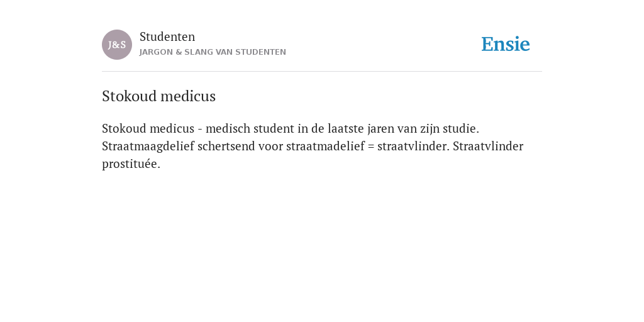
Task: Open the Studenten author name
Action: pos(167,36)
